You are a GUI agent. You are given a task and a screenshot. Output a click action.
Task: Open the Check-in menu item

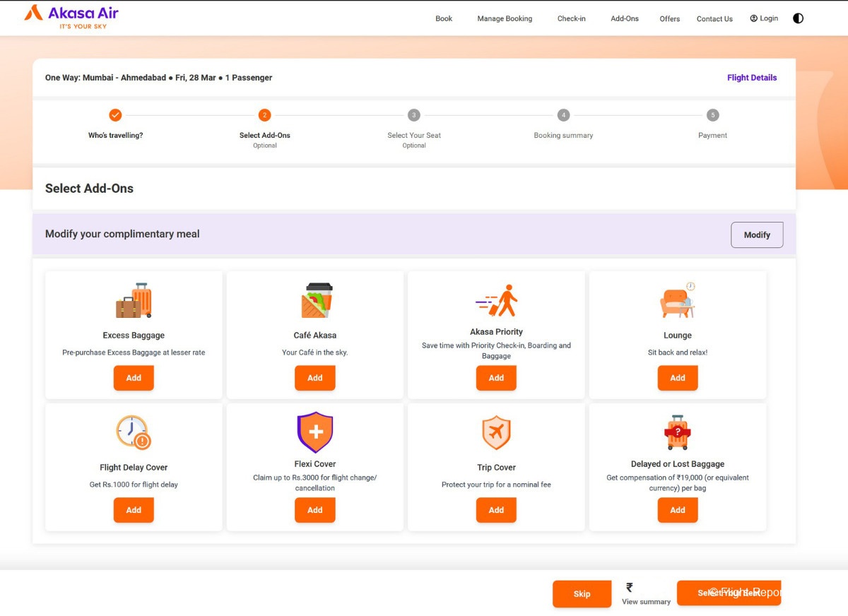571,18
